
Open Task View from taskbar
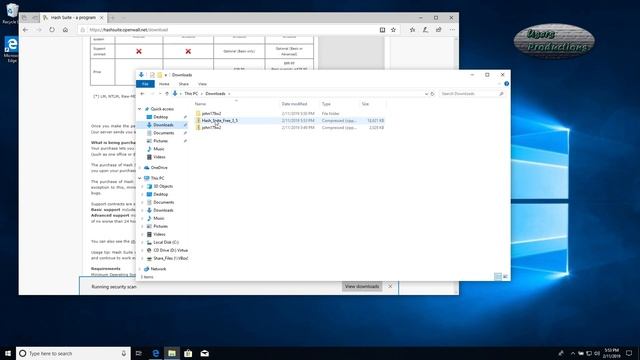point(139,353)
